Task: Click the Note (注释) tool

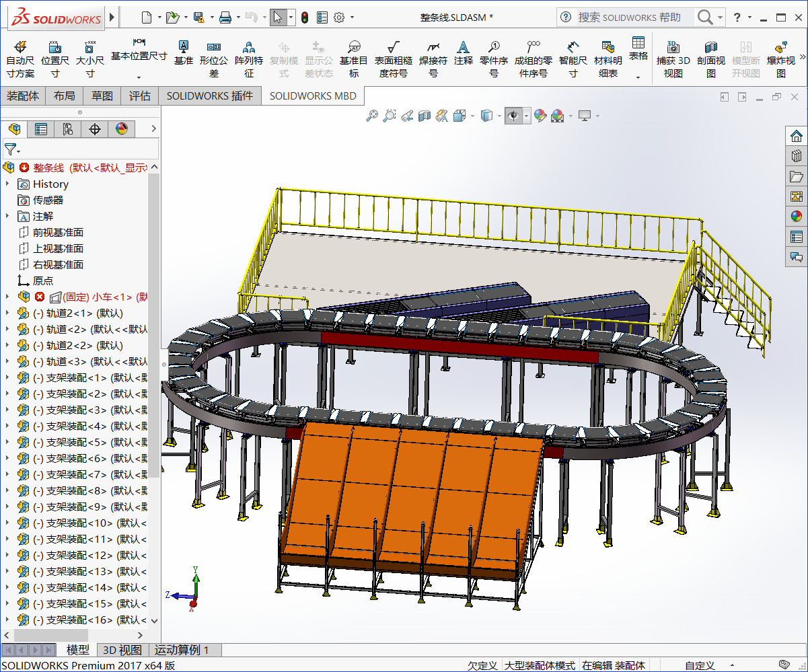Action: tap(463, 52)
